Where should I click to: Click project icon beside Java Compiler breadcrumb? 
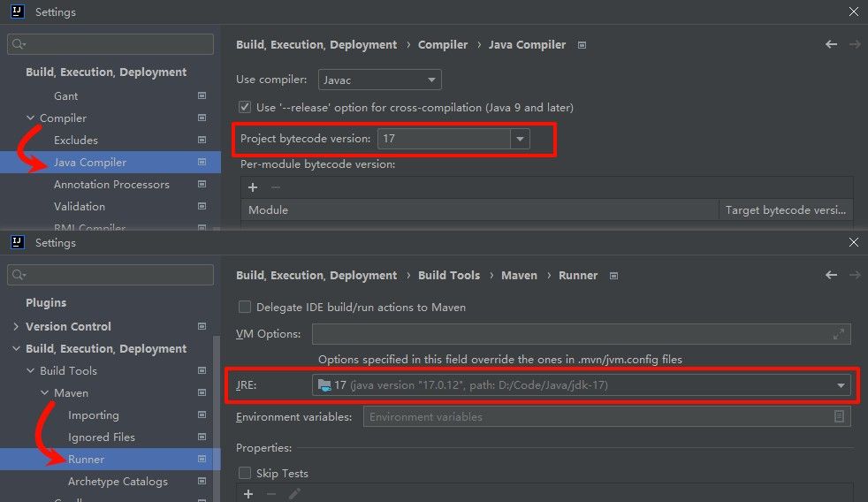582,45
